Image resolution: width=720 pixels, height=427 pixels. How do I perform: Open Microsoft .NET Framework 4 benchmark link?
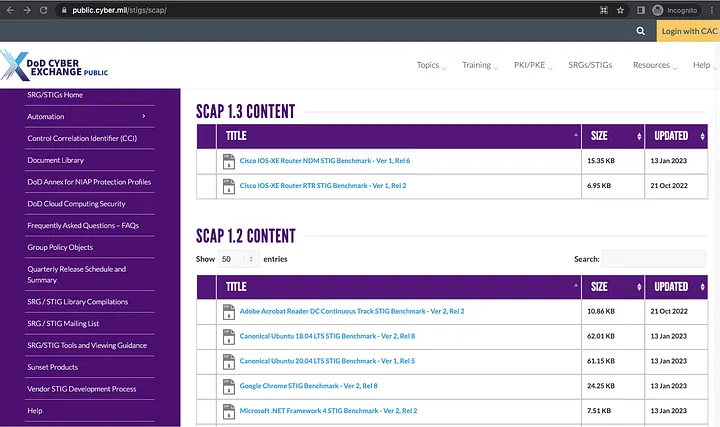click(x=328, y=410)
